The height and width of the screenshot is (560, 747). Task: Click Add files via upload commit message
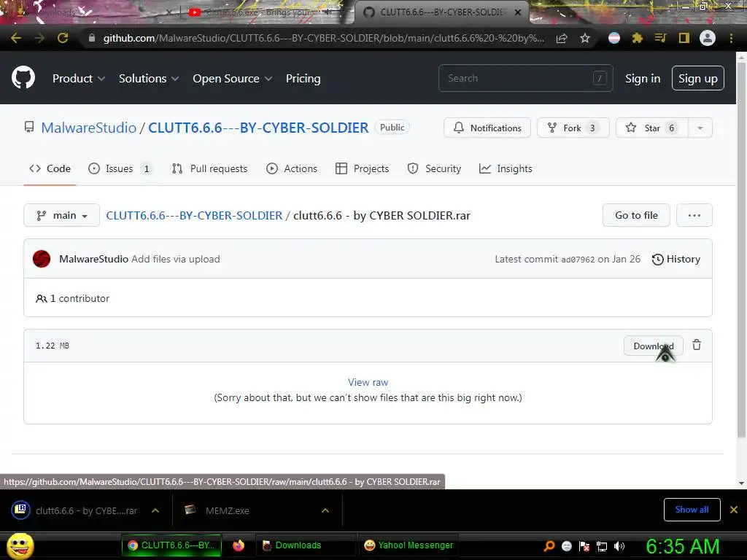(x=175, y=259)
